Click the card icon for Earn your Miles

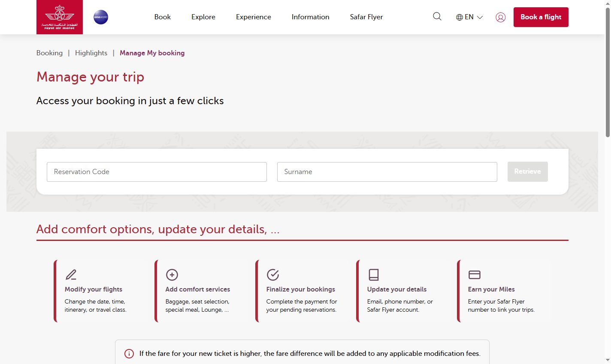[474, 274]
